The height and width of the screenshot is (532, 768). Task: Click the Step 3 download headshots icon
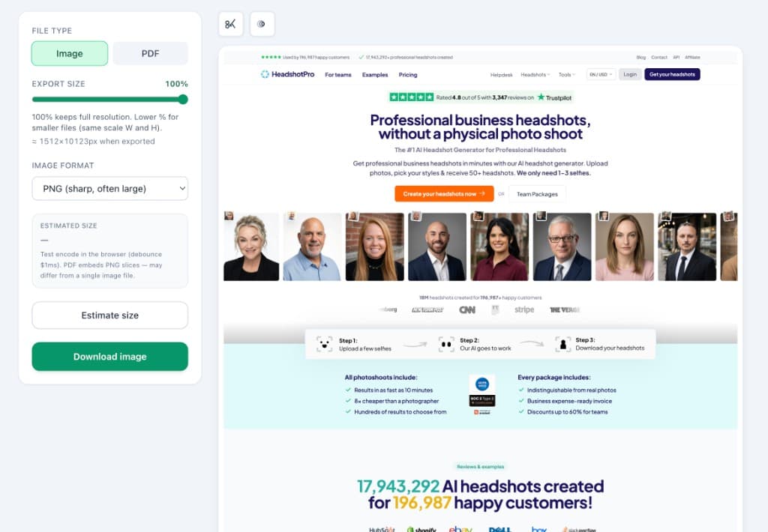point(562,344)
